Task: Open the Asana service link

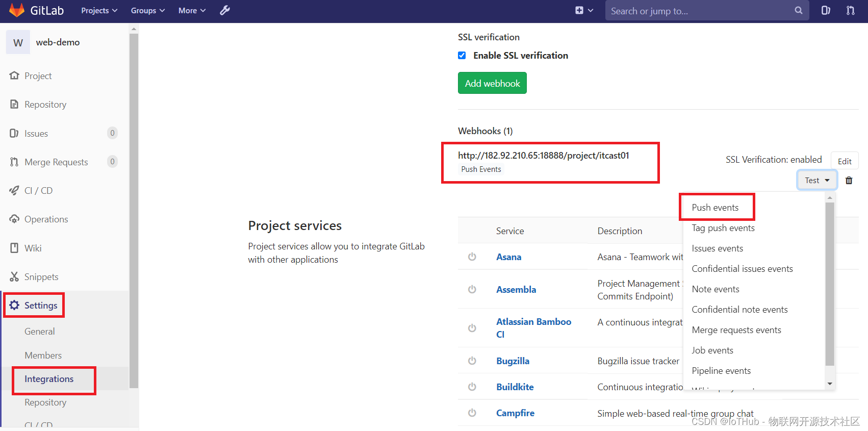Action: pyautogui.click(x=508, y=257)
